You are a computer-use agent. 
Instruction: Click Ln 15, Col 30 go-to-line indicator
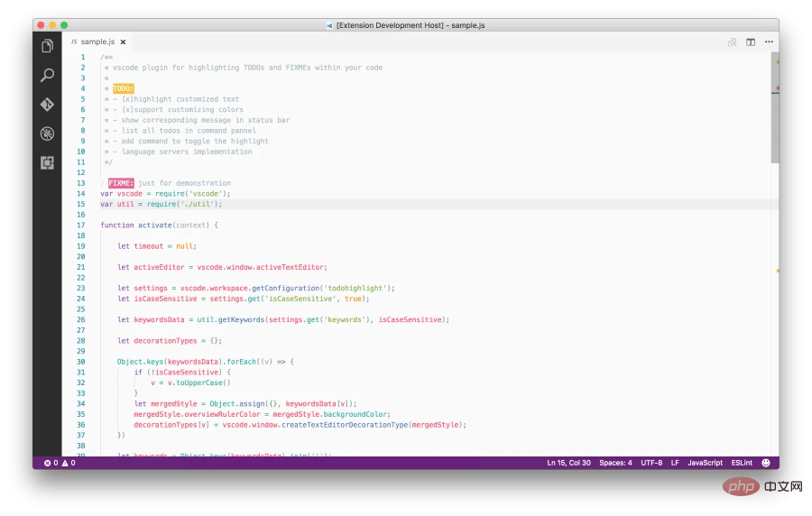(x=568, y=463)
